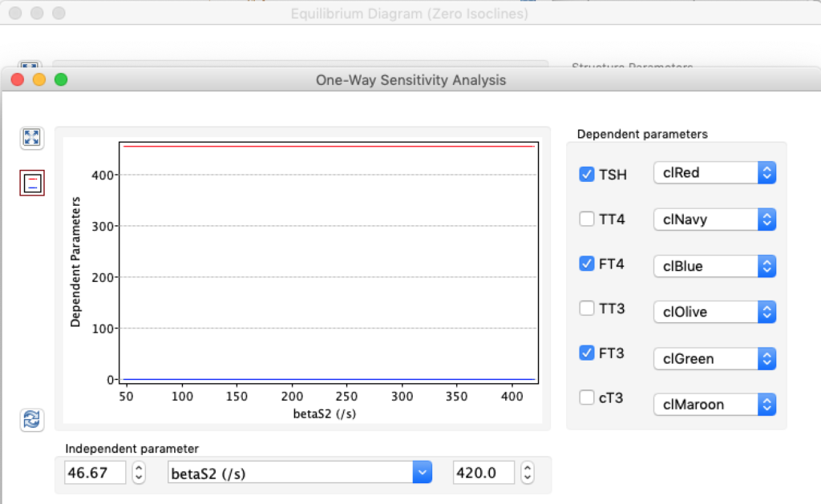The height and width of the screenshot is (504, 821).
Task: Uncheck the FT3 checkbox
Action: [x=586, y=353]
